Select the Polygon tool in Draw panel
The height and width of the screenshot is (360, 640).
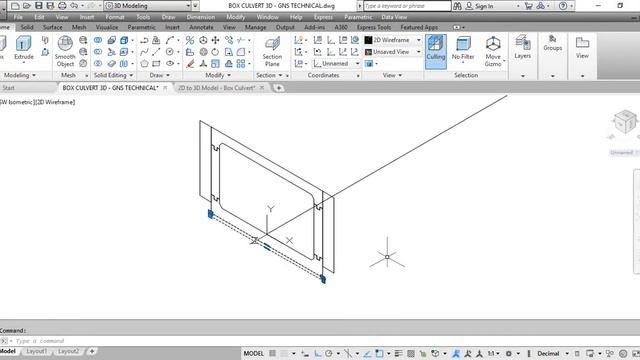pyautogui.click(x=144, y=64)
